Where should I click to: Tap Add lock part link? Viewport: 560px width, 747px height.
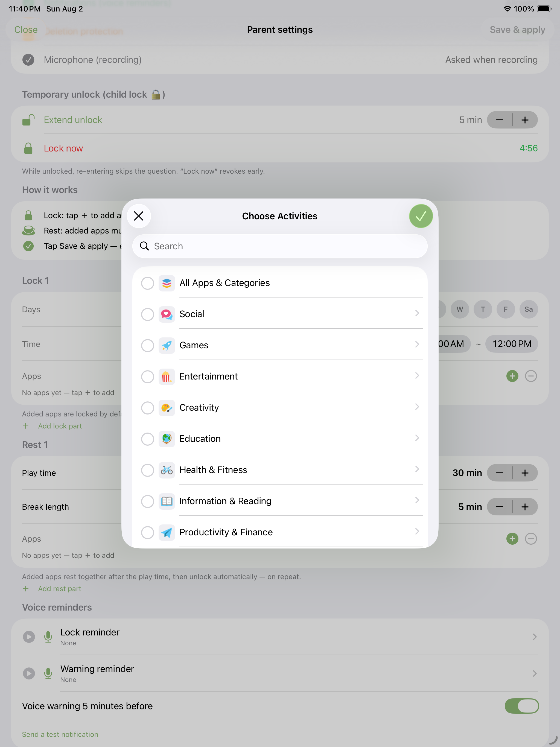(60, 426)
